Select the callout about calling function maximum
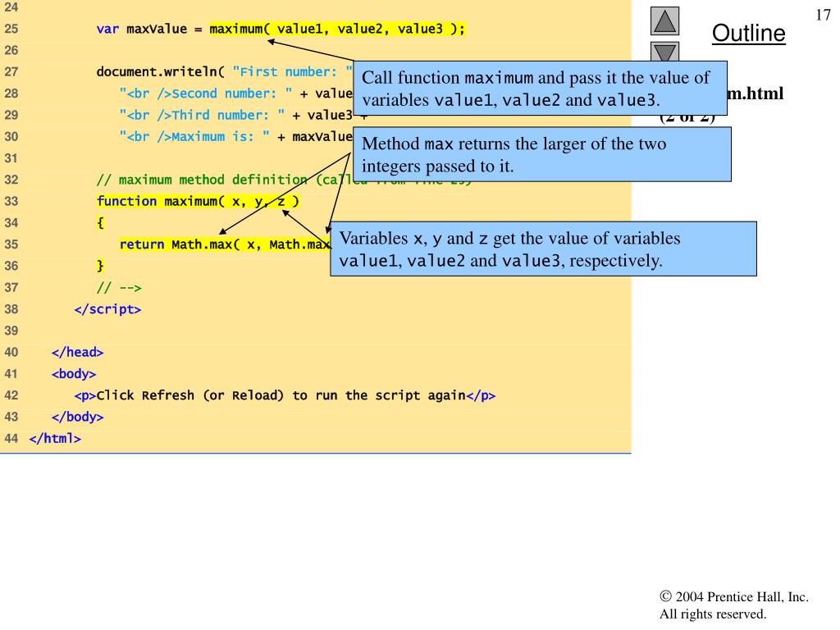Image resolution: width=840 pixels, height=630 pixels. (540, 89)
